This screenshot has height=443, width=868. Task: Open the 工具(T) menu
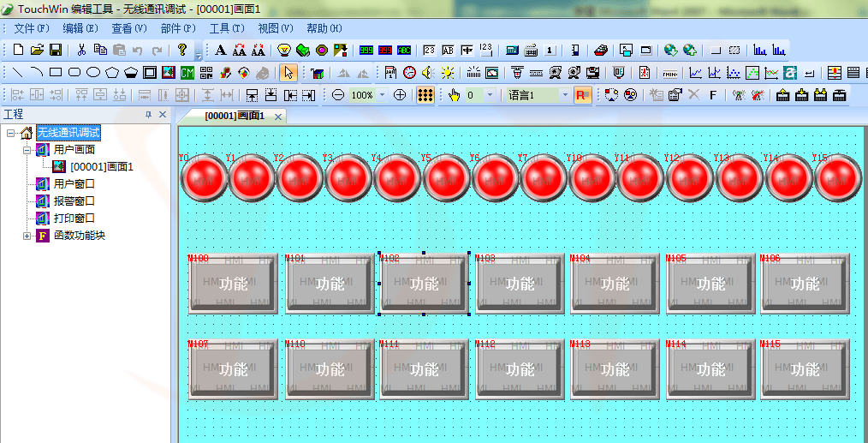pyautogui.click(x=227, y=28)
